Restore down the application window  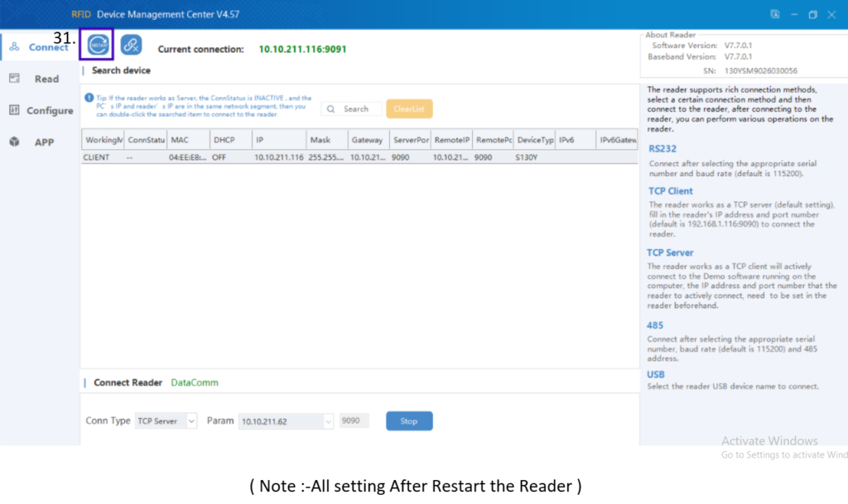813,15
